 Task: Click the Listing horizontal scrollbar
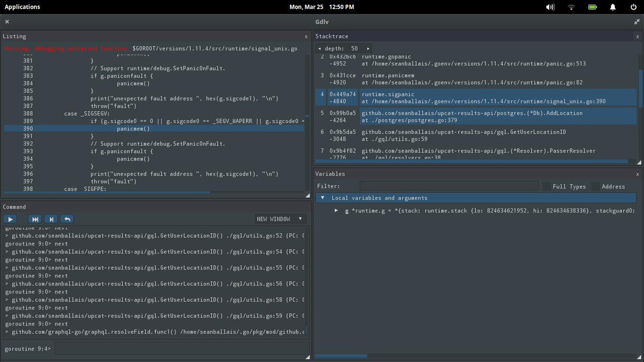(107, 193)
